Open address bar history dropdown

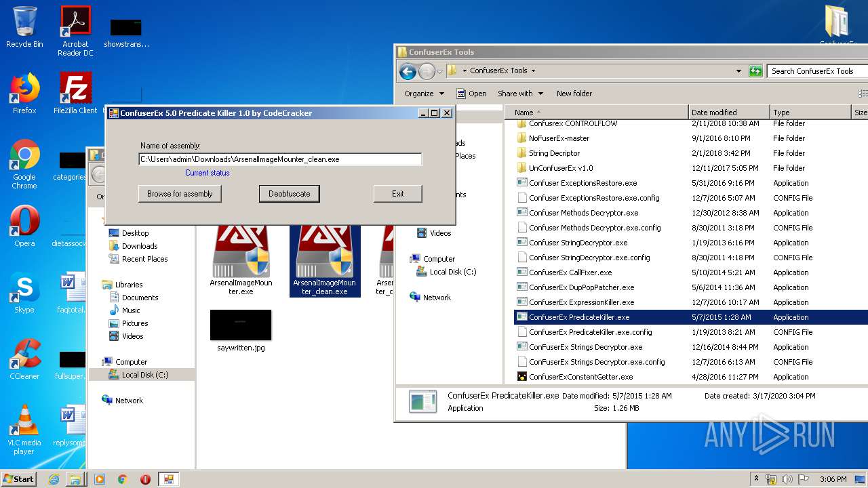tap(738, 71)
